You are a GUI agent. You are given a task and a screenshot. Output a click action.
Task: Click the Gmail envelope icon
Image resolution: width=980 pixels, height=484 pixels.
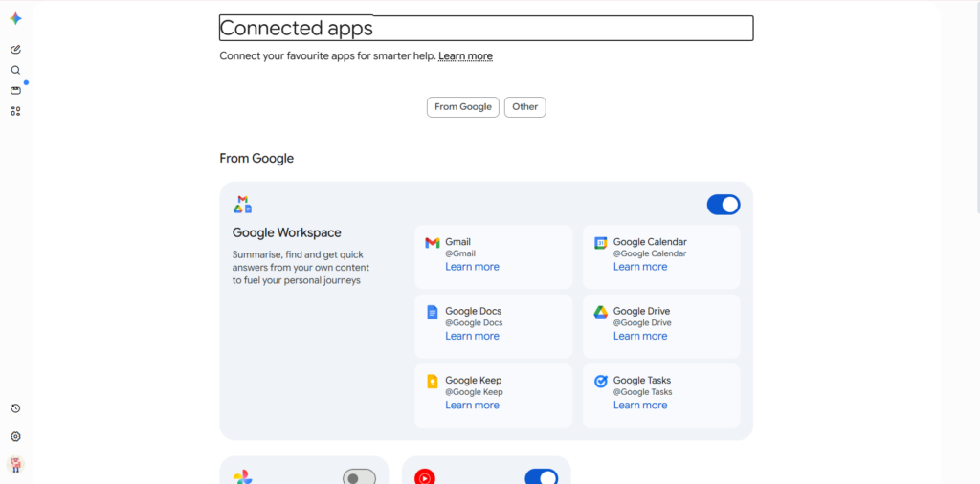[x=432, y=242]
